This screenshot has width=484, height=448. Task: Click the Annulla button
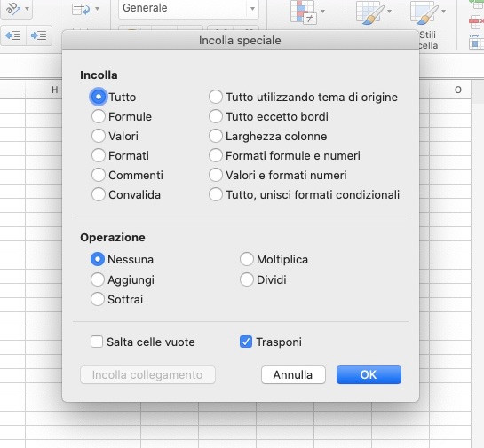(293, 374)
